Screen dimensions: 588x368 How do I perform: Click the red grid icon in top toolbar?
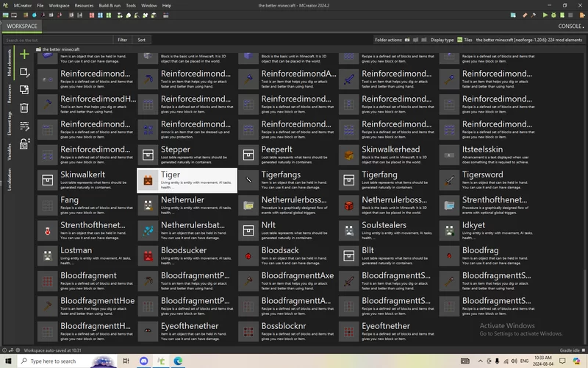tap(91, 15)
